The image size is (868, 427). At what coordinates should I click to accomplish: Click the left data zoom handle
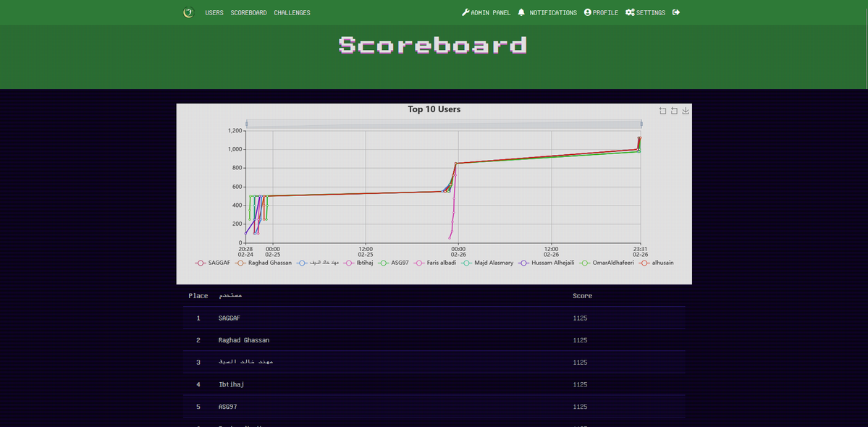pos(246,124)
